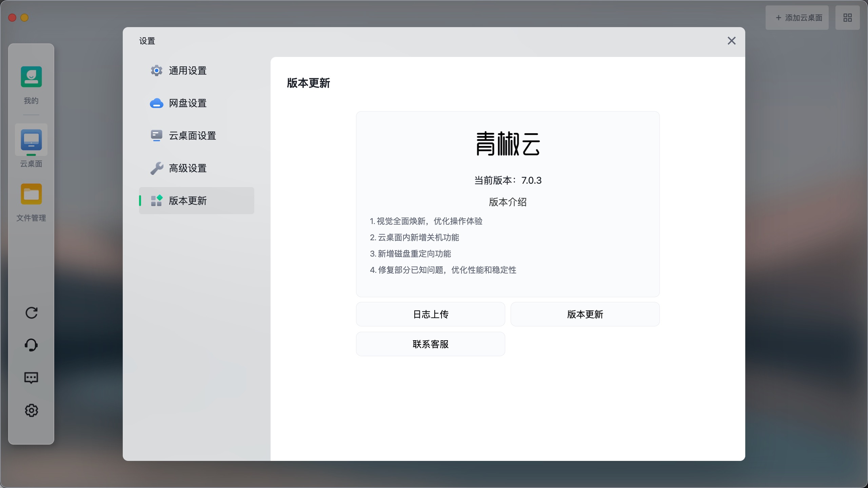The height and width of the screenshot is (488, 868).
Task: Click the red window close dot
Action: (x=12, y=18)
